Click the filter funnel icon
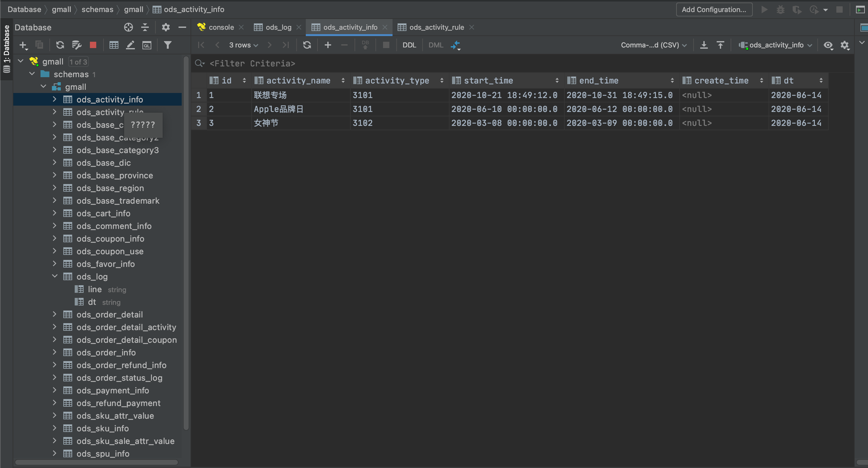This screenshot has height=468, width=868. pos(167,45)
